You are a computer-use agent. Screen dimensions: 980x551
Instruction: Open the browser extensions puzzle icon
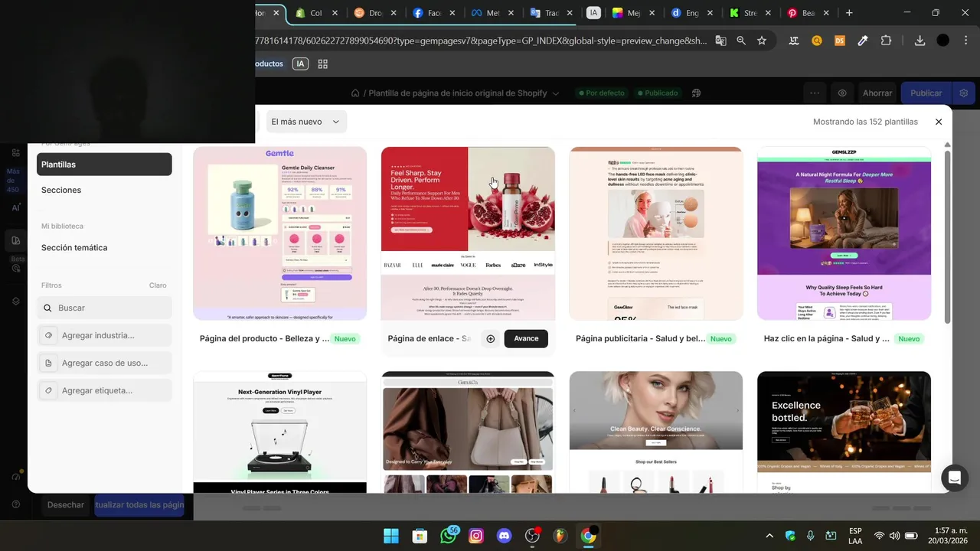tap(886, 41)
